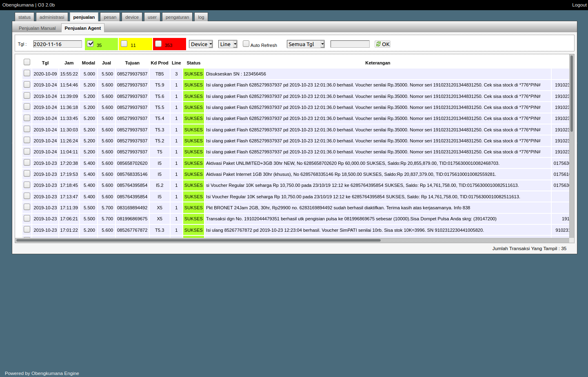Click the Tgl date input field
Screen dimensions: 588x377
point(58,44)
